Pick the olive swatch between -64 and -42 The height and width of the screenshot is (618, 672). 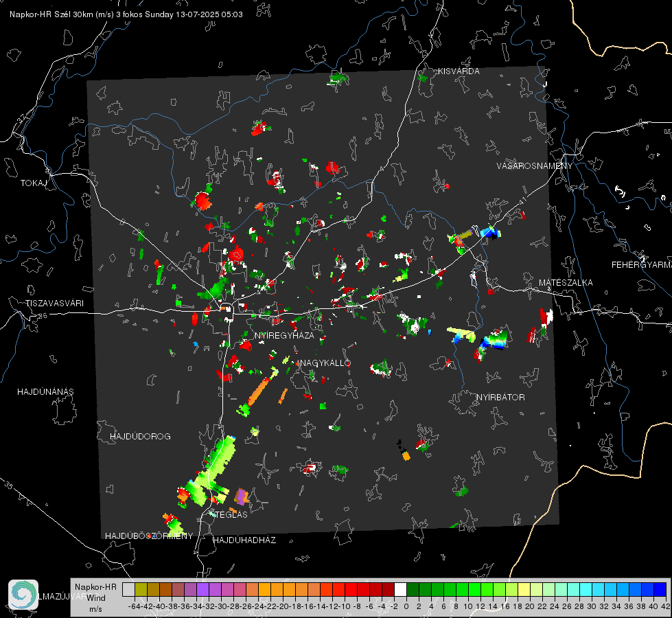point(141,589)
